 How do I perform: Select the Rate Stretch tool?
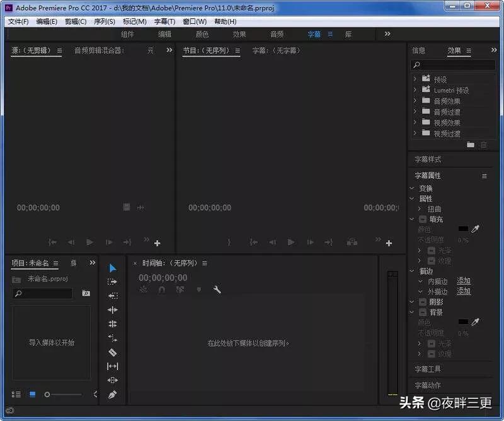click(x=113, y=338)
